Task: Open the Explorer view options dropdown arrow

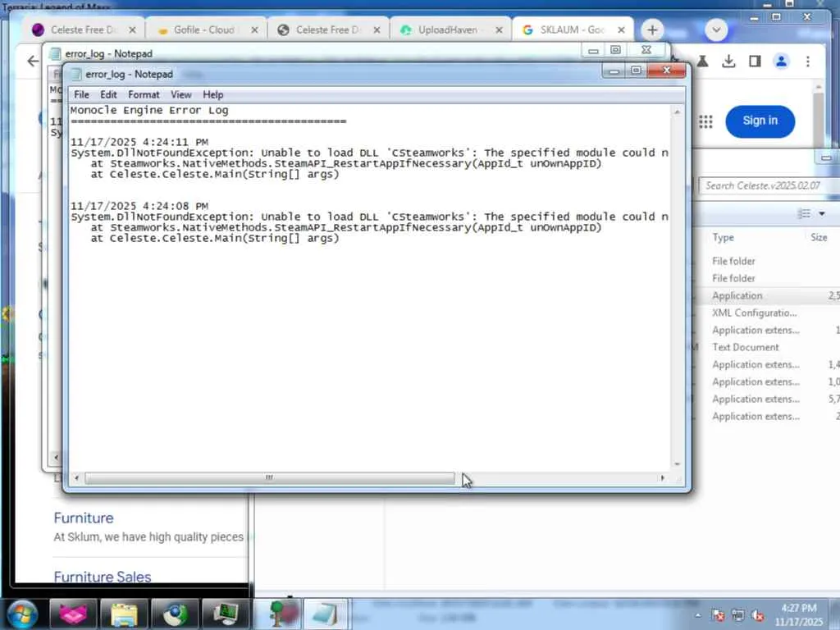Action: (822, 214)
